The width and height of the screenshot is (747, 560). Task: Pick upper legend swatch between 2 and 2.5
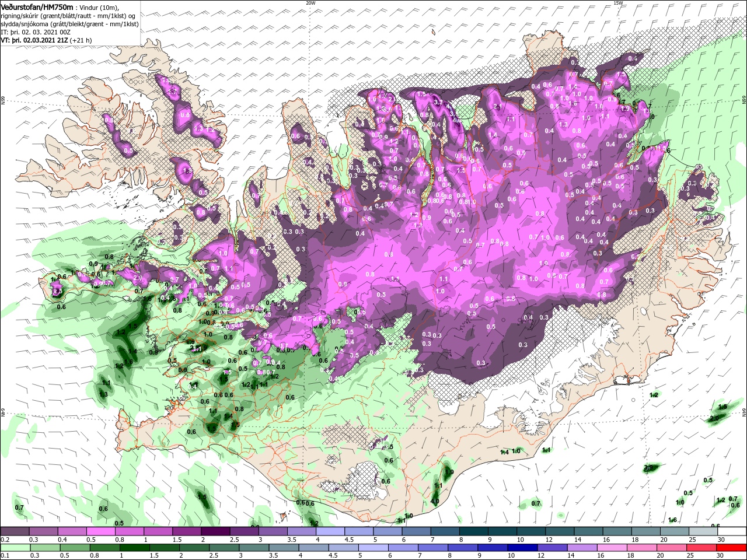click(215, 531)
